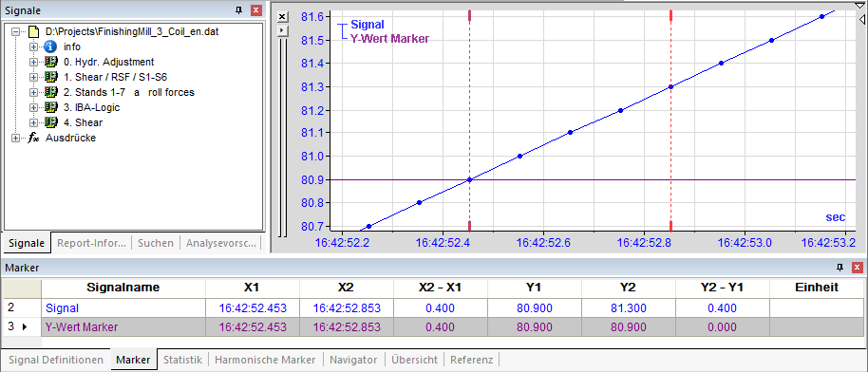The image size is (868, 372).
Task: Expand the 2. Stands 1-7 roll forces node
Action: [33, 92]
